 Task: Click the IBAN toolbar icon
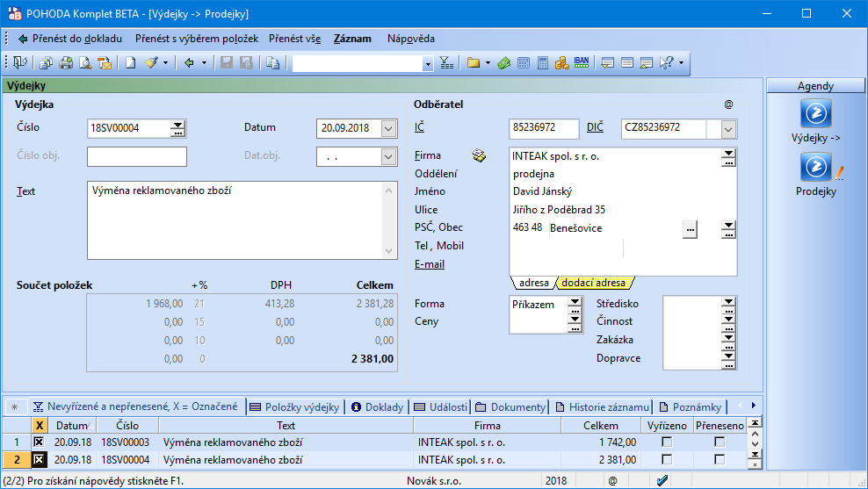point(582,62)
